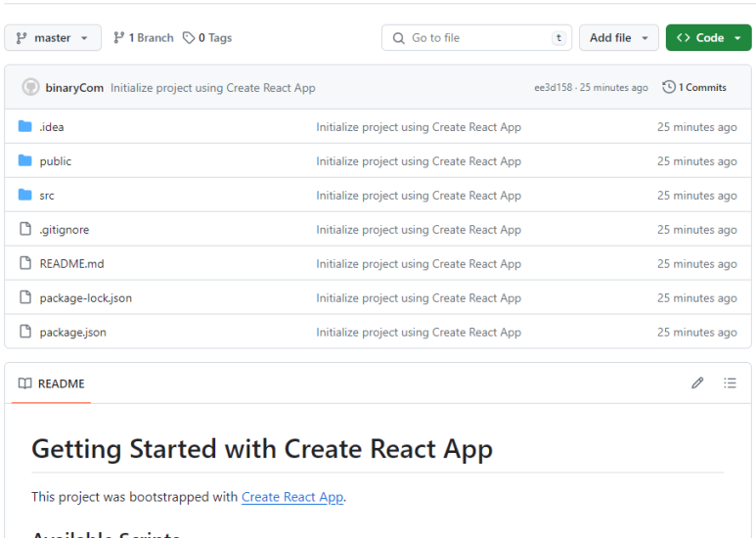This screenshot has width=756, height=538.
Task: Open commit hash ee3d158
Action: point(553,87)
